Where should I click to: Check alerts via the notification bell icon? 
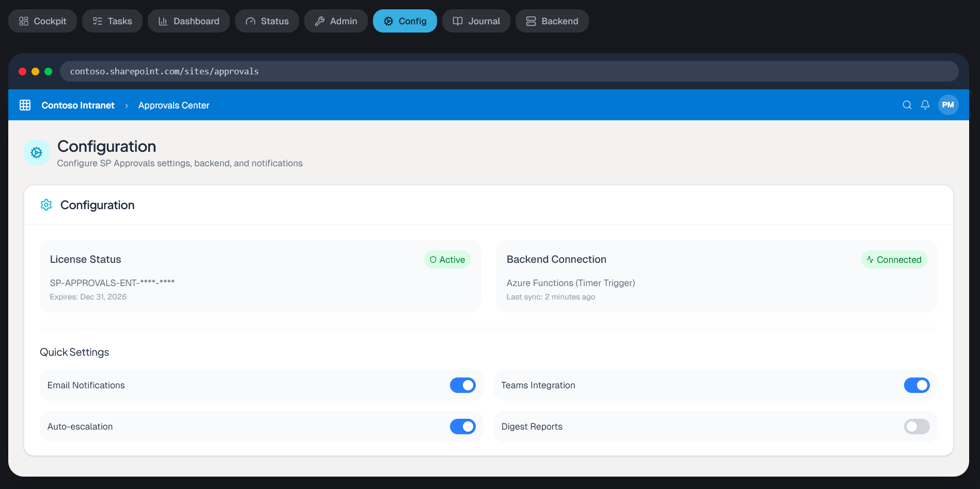(925, 105)
